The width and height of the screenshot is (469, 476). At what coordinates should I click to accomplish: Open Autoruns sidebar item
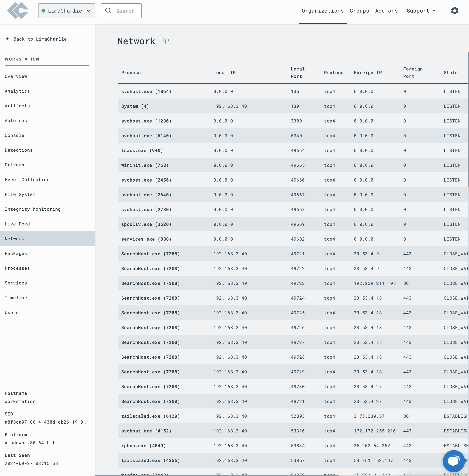coord(47,121)
